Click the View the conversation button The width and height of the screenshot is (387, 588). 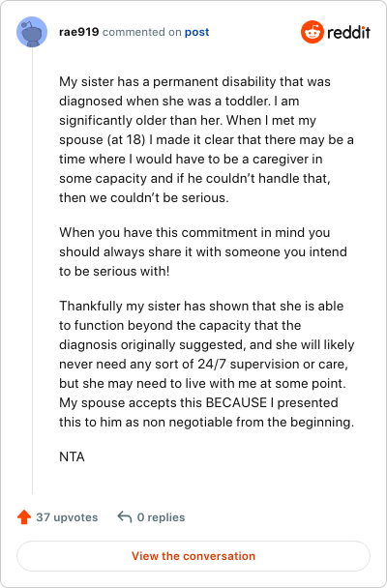pyautogui.click(x=193, y=556)
